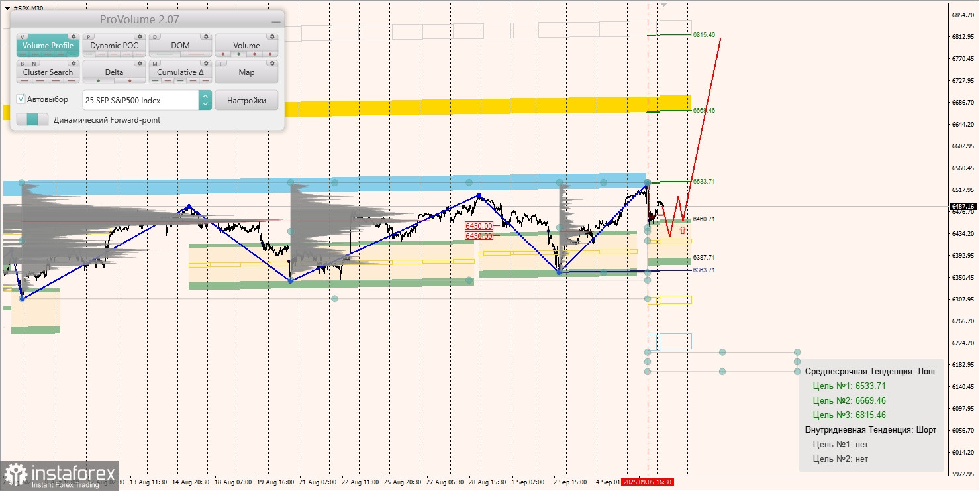Screen dimensions: 980x491
Task: Activate the Volume Profile button
Action: click(48, 46)
